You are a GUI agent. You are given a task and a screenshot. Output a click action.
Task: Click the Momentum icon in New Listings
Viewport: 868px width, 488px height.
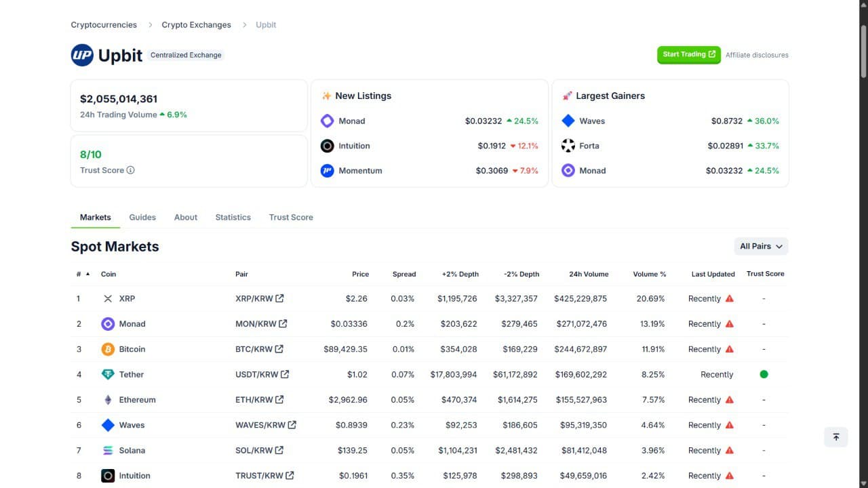(x=327, y=171)
